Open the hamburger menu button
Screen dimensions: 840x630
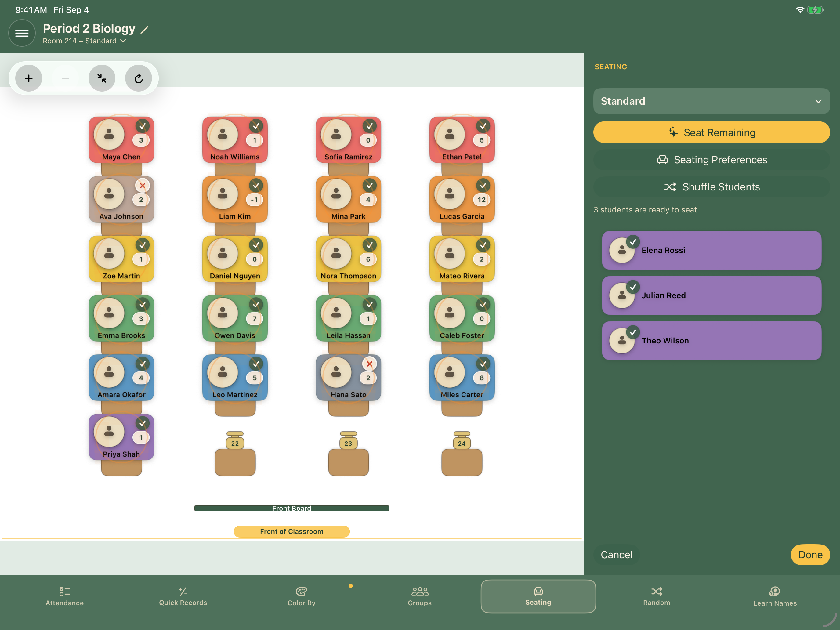tap(22, 33)
